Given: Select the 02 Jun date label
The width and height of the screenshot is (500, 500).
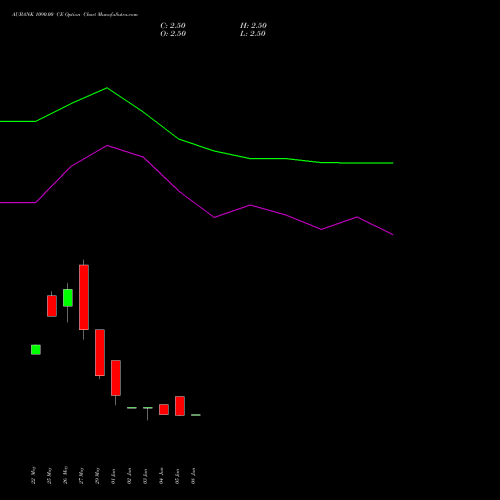Looking at the screenshot, I should (129, 476).
